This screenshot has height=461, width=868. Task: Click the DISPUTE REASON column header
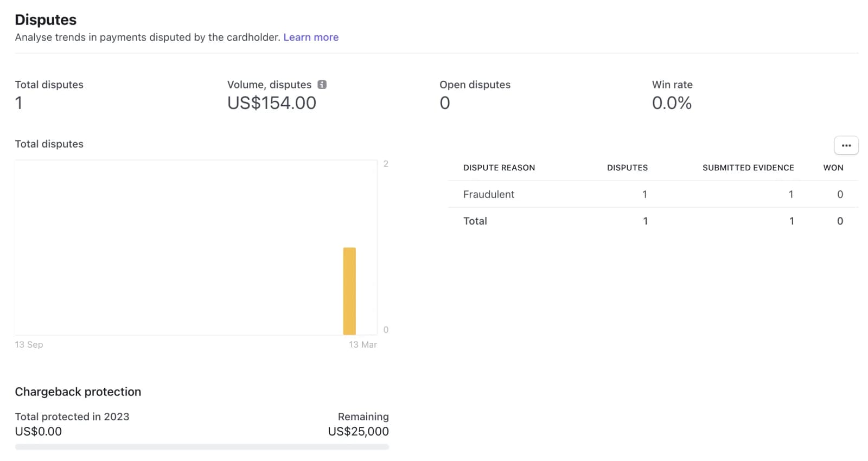(x=499, y=168)
